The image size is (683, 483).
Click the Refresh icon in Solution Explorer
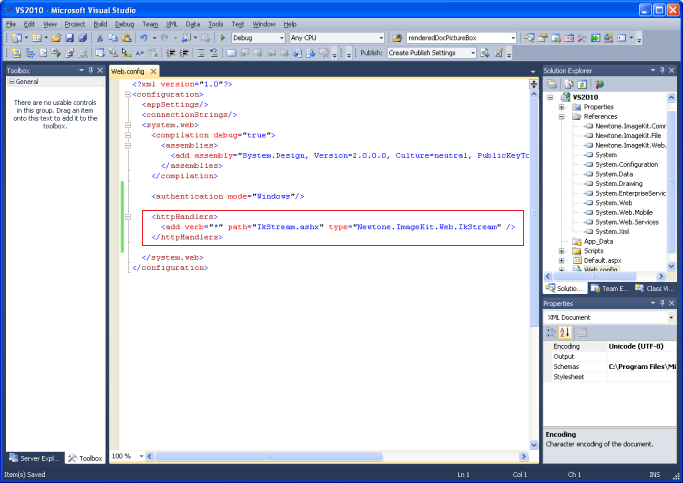[x=582, y=84]
